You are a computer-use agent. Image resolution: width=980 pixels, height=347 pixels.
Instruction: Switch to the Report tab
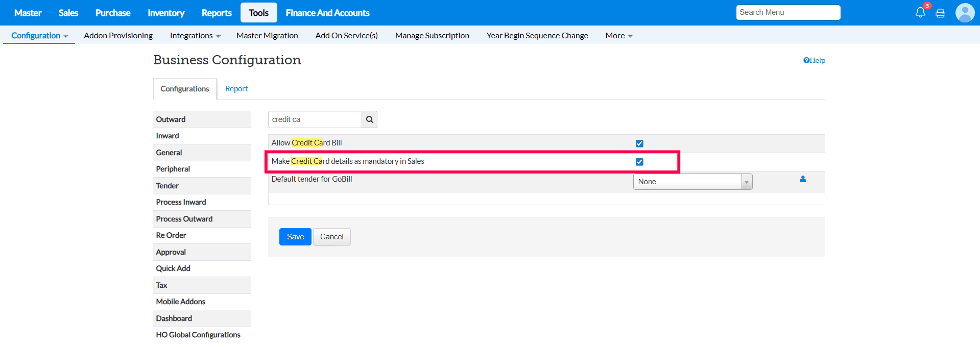tap(236, 89)
